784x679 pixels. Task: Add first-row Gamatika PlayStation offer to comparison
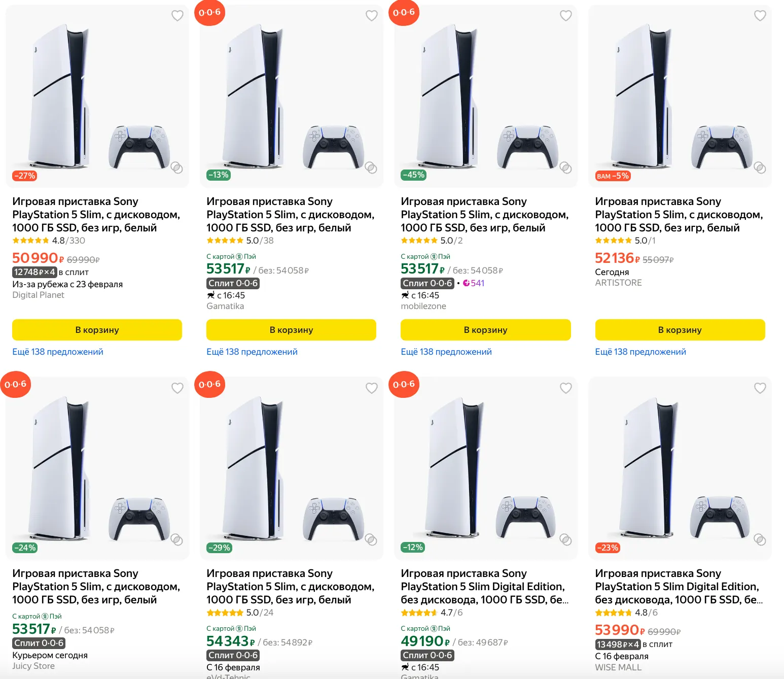(x=371, y=168)
